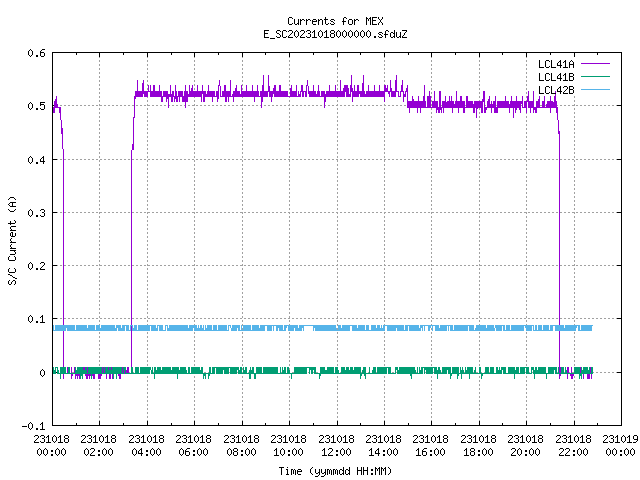The width and height of the screenshot is (640, 480).
Task: Click the x-axis label '231018 20:00'
Action: pyautogui.click(x=525, y=446)
